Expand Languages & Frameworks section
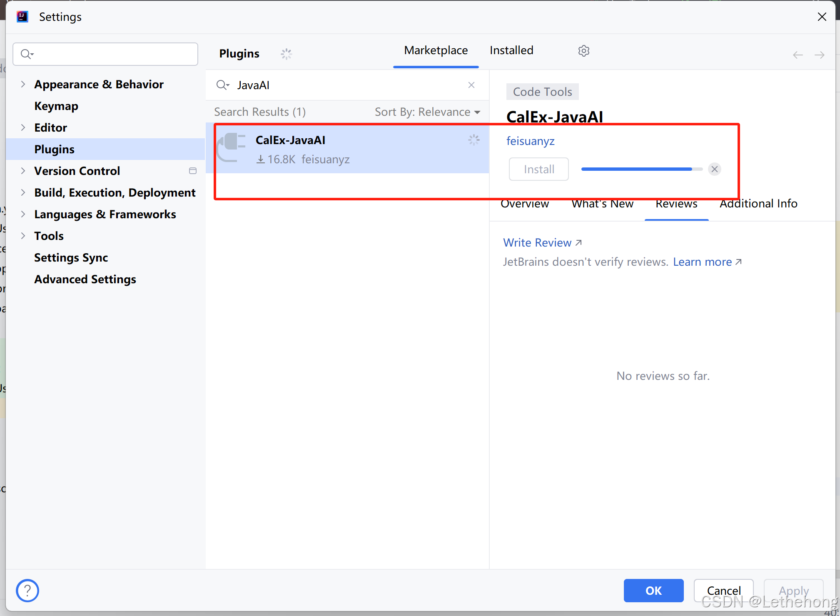 (x=23, y=214)
